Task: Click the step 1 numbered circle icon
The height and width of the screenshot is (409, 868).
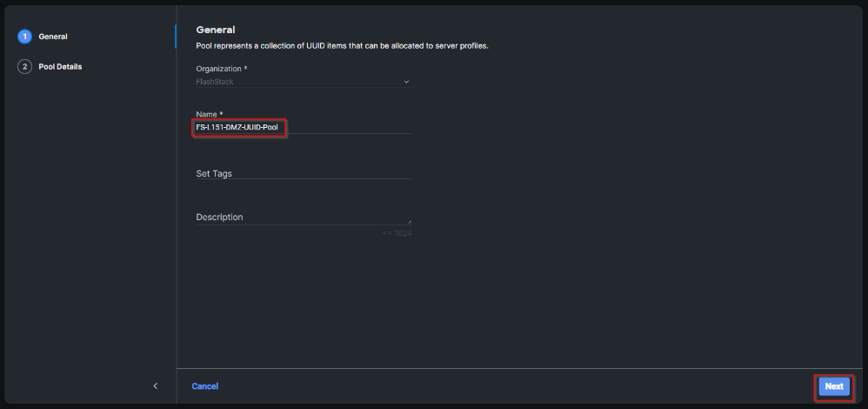Action: pos(24,37)
